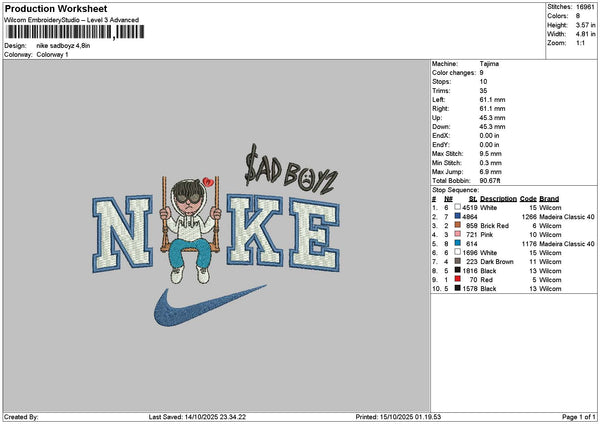Click the 'Colorway 1' value
Image resolution: width=600 pixels, height=424 pixels.
[52, 55]
